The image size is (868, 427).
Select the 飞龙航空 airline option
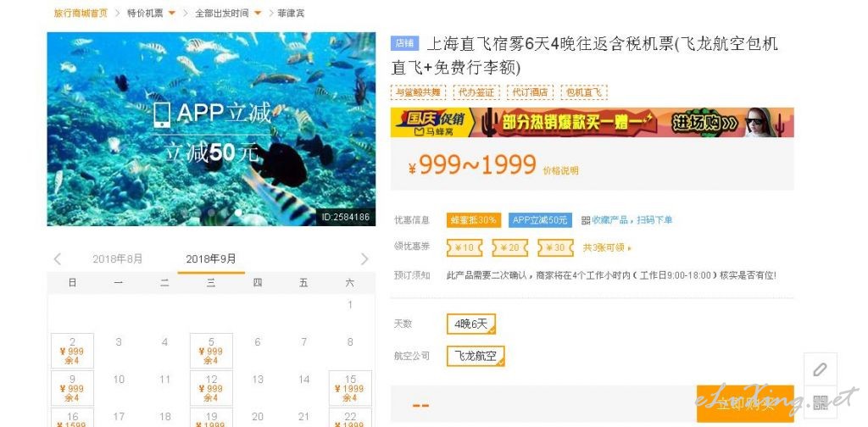coord(476,356)
